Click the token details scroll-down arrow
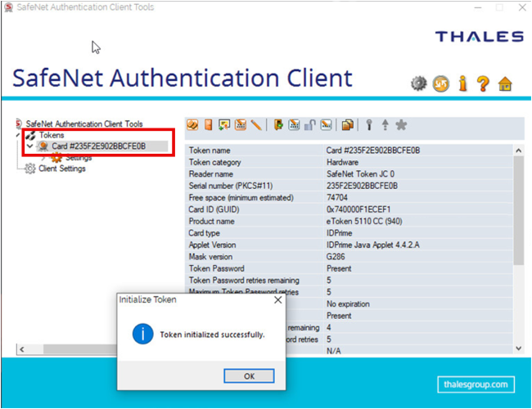Viewport: 532px width, 409px height. pos(518,348)
